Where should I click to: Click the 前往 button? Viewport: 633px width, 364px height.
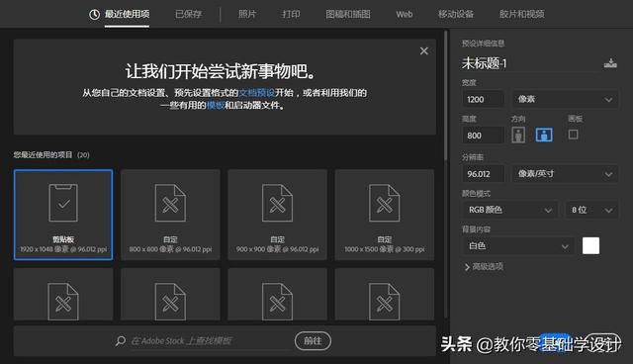[x=313, y=341]
